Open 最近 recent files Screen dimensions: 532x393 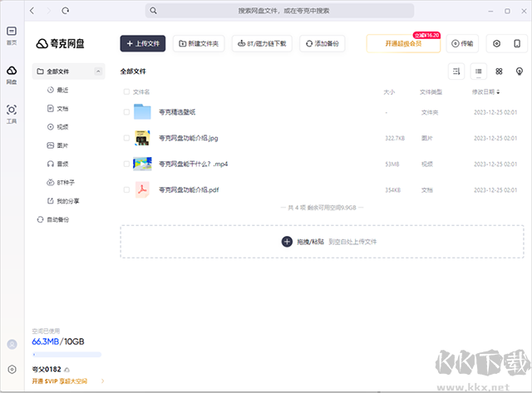pyautogui.click(x=57, y=90)
